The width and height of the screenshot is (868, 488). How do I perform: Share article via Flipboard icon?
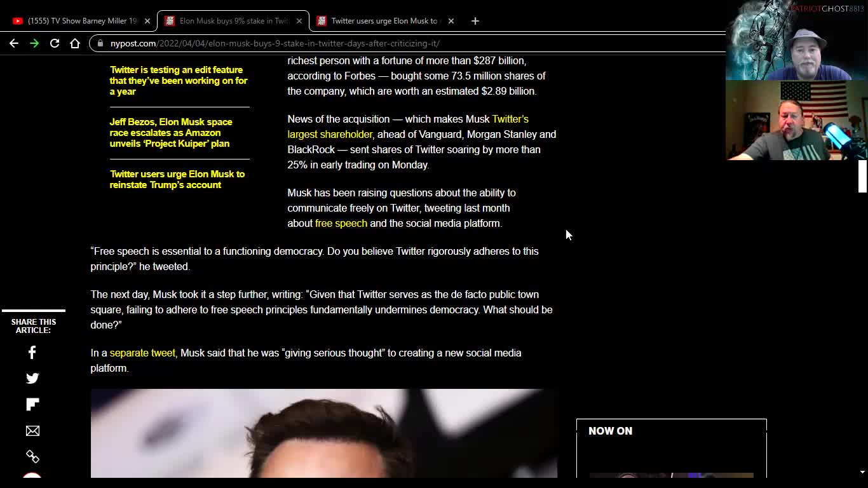32,405
